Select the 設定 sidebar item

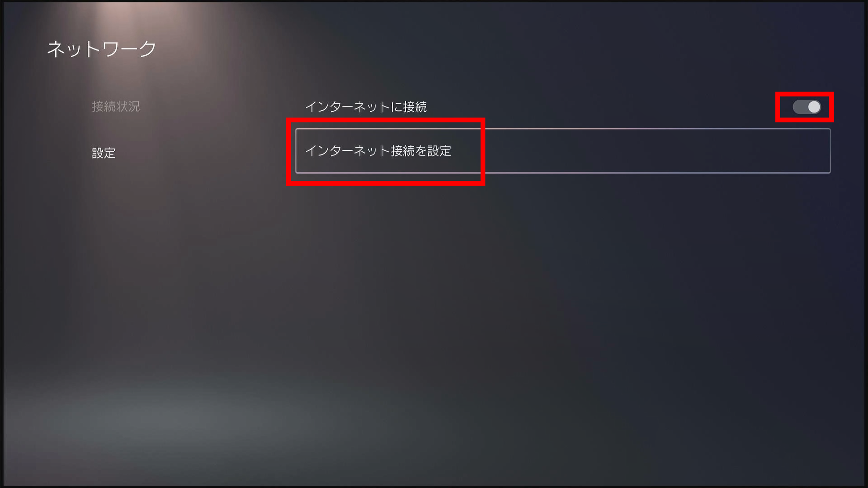104,153
